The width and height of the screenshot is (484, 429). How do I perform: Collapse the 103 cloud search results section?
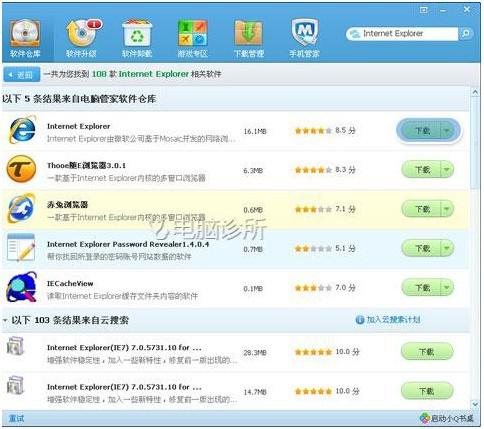[x=5, y=320]
